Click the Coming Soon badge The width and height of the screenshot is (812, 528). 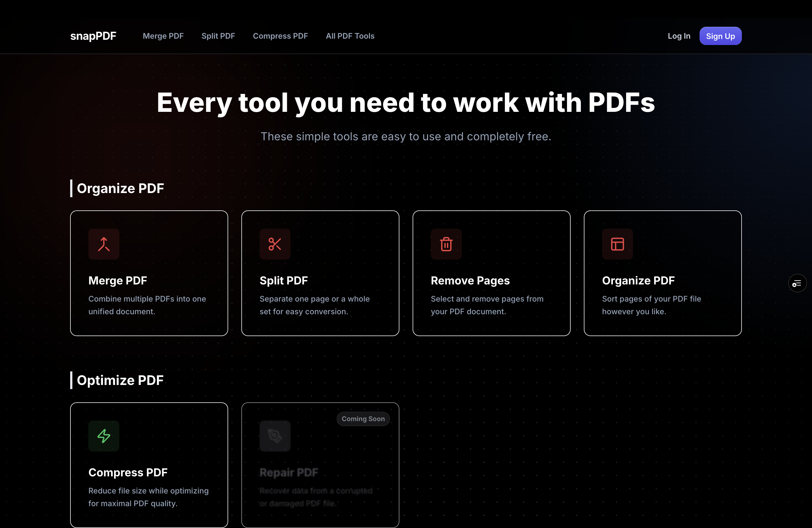(363, 419)
